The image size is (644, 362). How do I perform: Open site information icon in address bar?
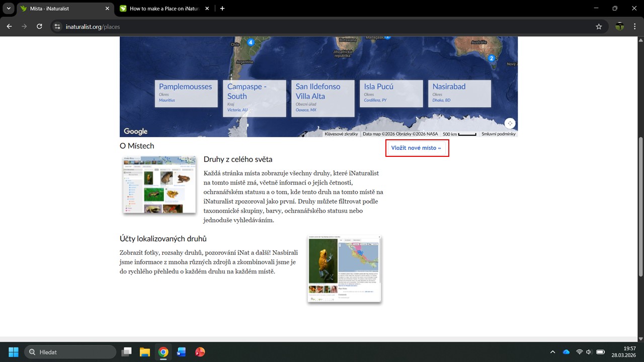57,27
